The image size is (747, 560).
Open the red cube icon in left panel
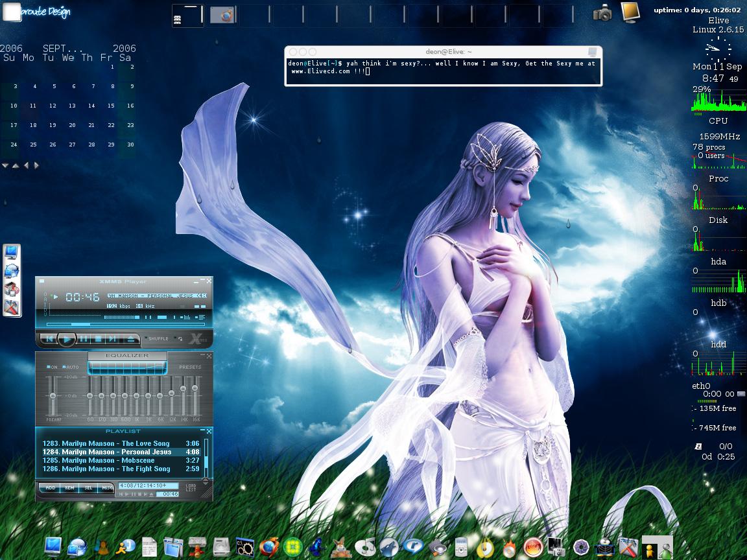pos(12,289)
